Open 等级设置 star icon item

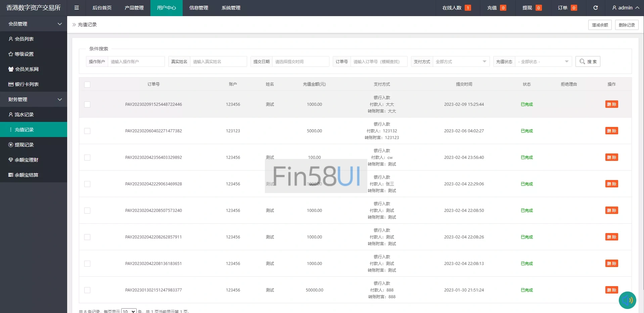[24, 54]
